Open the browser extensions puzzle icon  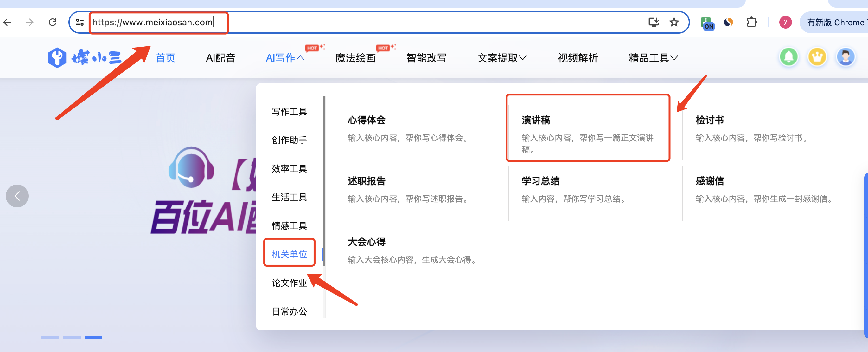pyautogui.click(x=751, y=22)
